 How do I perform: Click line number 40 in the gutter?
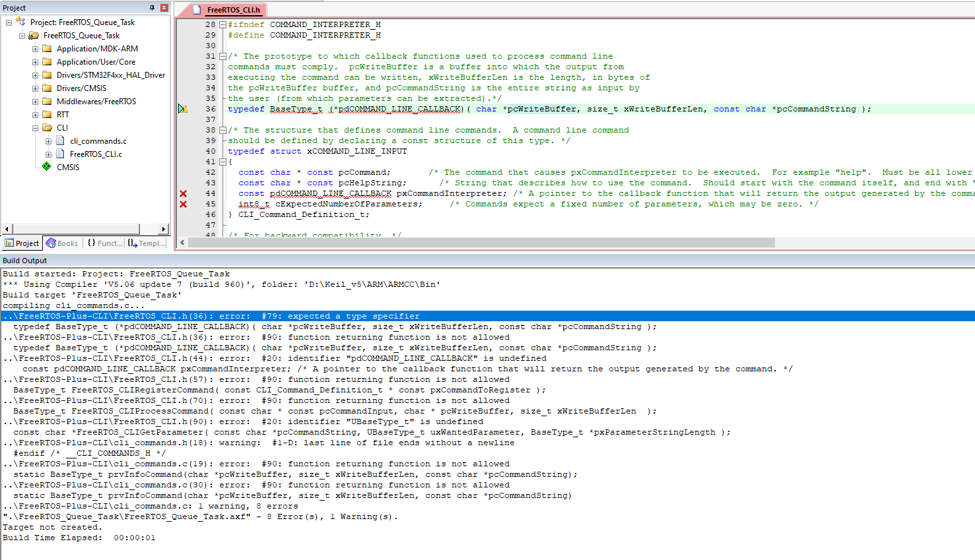point(211,152)
